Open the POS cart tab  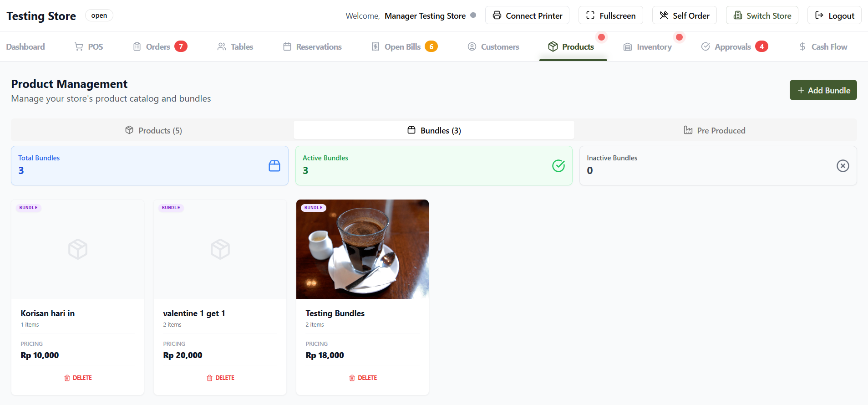tap(89, 47)
